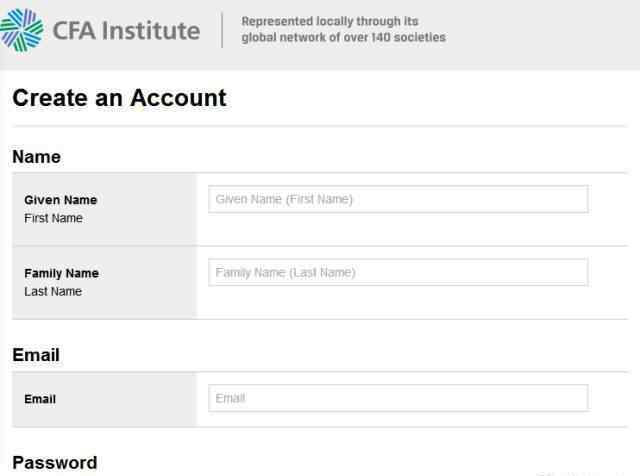Viewport: 640px width, 476px height.
Task: Click the divider line under Create an Account
Action: point(320,126)
